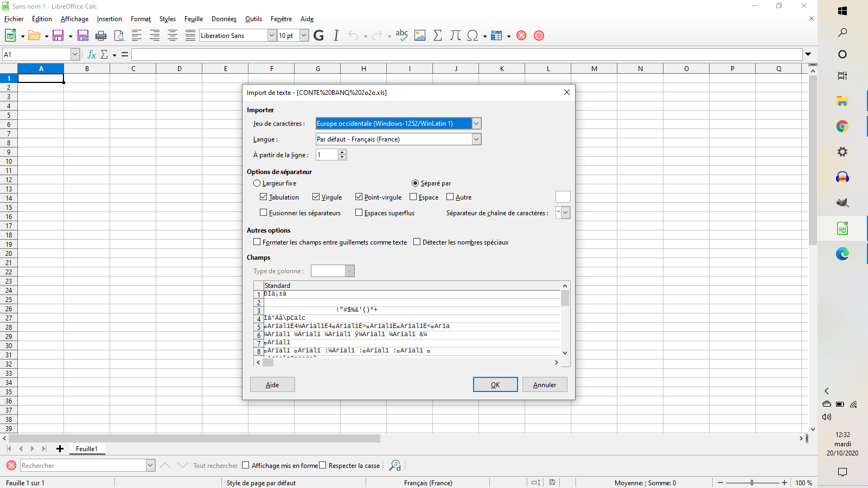Toggle Respecter la casse checkbox
Screen dimensions: 868x488
pos(323,465)
